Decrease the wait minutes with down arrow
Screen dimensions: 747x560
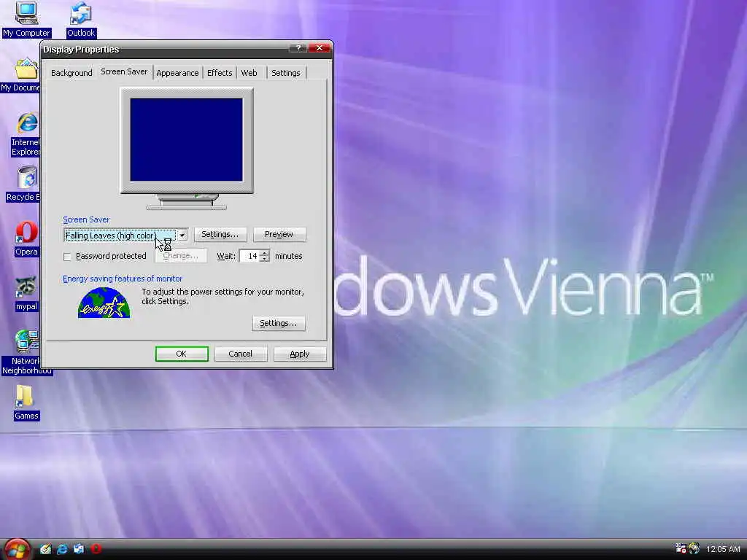(264, 259)
